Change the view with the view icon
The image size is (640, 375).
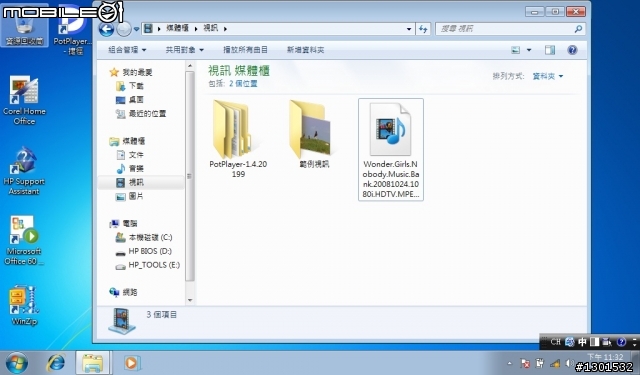516,50
